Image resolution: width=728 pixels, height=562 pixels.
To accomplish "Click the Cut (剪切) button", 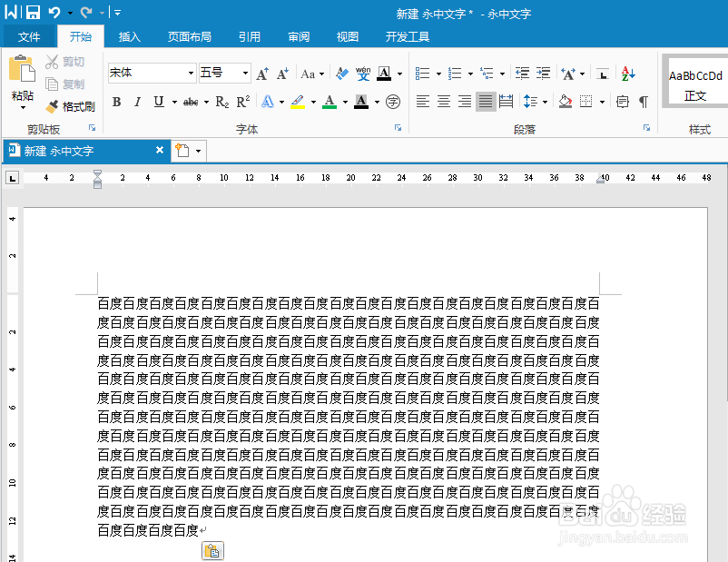I will pos(64,62).
